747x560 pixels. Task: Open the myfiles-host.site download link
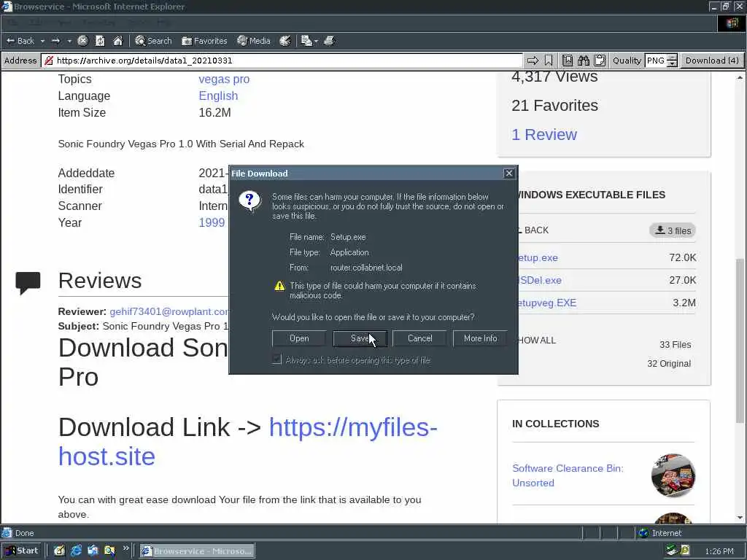pyautogui.click(x=248, y=441)
